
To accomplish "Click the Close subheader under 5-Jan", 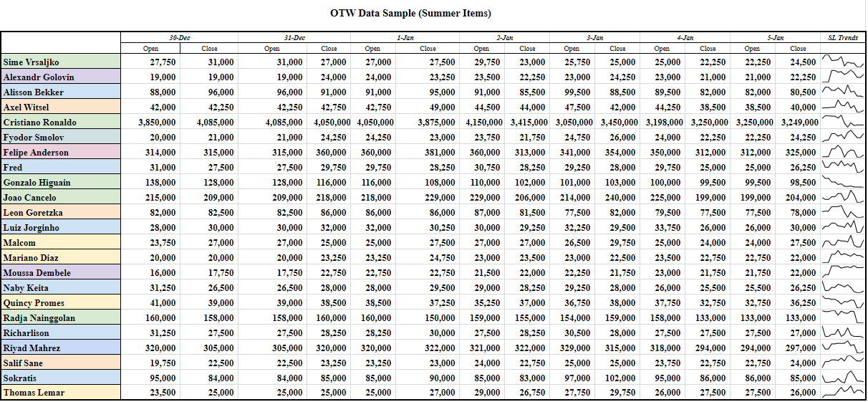I will (798, 49).
